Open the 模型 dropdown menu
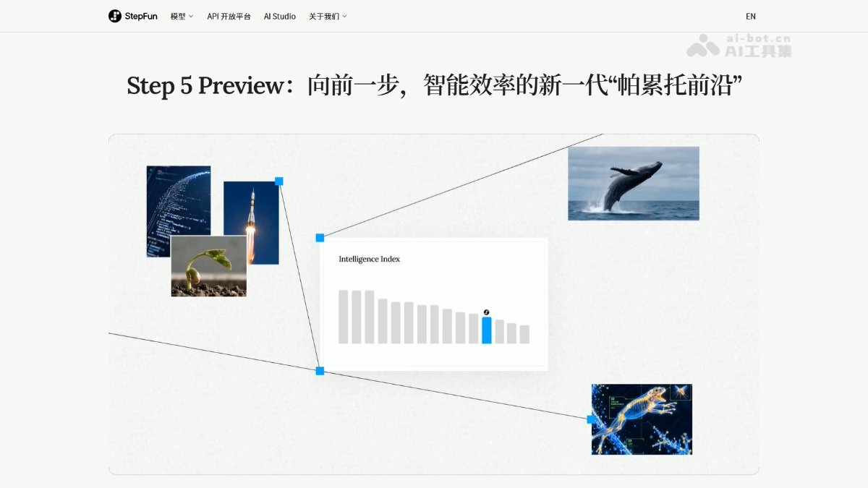The width and height of the screenshot is (868, 488). click(182, 16)
